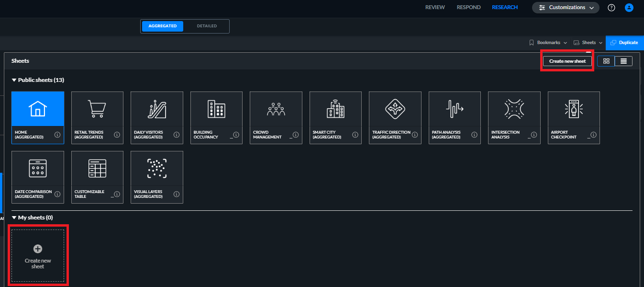Open the help question mark icon

click(x=611, y=8)
